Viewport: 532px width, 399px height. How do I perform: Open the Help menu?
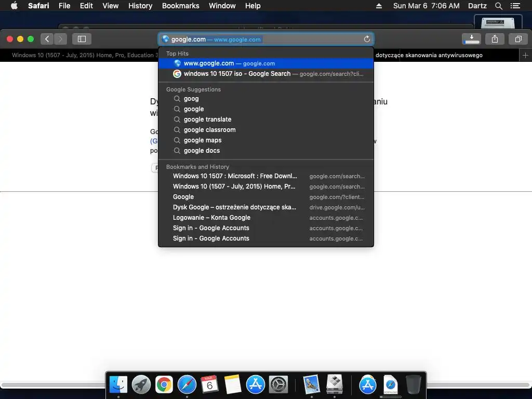(253, 6)
